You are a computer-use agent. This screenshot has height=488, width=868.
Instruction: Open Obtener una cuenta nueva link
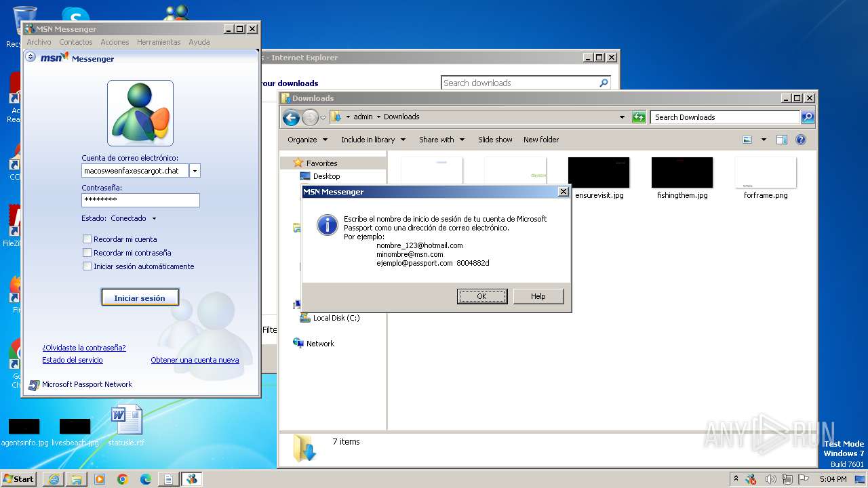click(195, 360)
